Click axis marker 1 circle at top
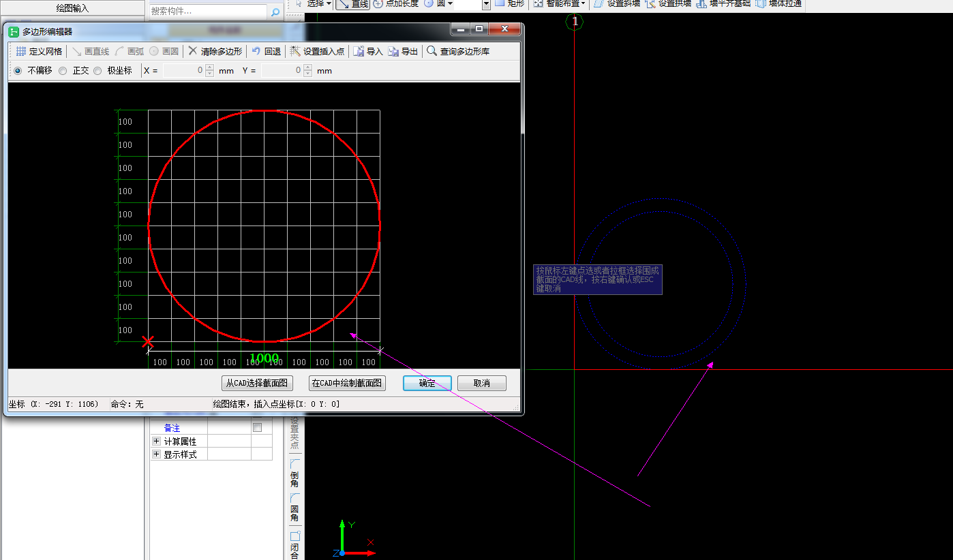The height and width of the screenshot is (560, 953). point(575,22)
